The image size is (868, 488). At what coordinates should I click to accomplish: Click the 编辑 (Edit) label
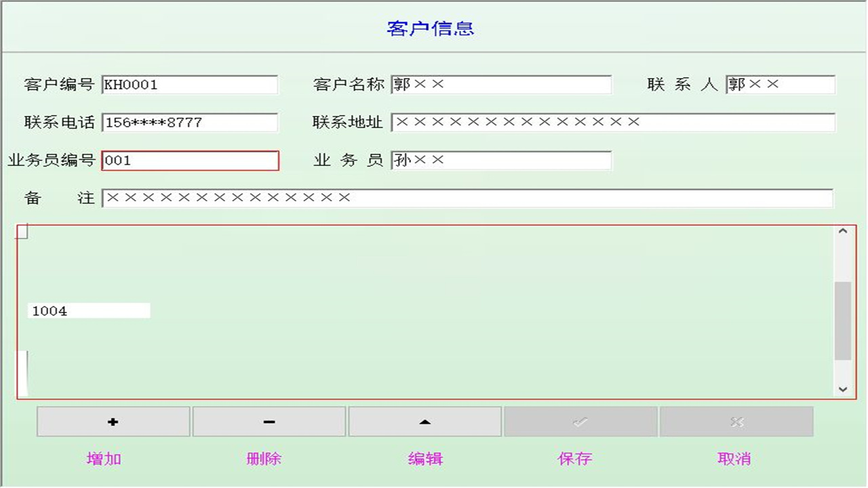click(426, 458)
